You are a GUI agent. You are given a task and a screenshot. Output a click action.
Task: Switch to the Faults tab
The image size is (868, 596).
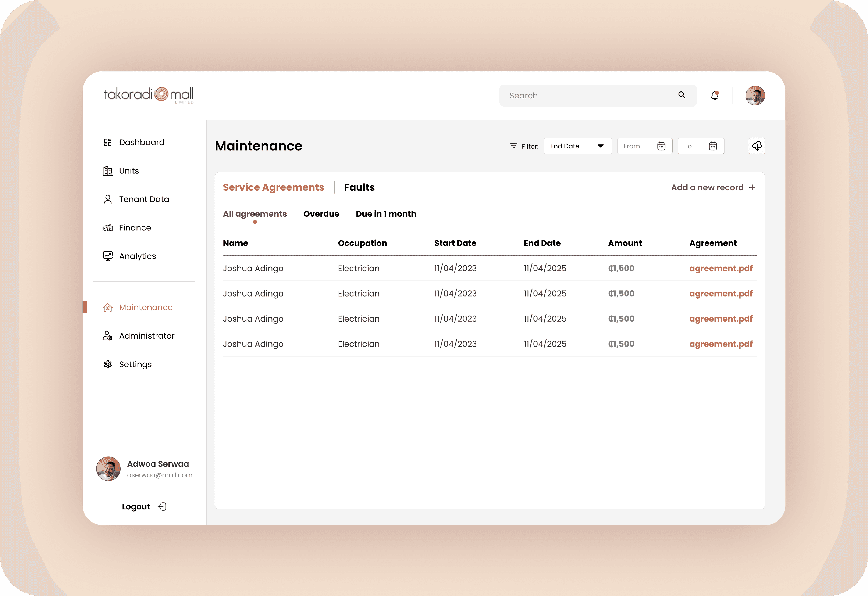[359, 187]
